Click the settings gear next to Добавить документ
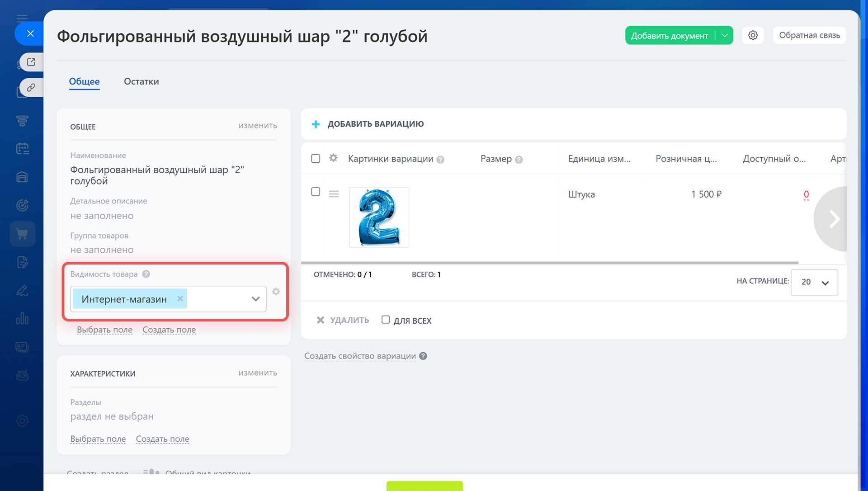This screenshot has width=868, height=491. click(753, 35)
